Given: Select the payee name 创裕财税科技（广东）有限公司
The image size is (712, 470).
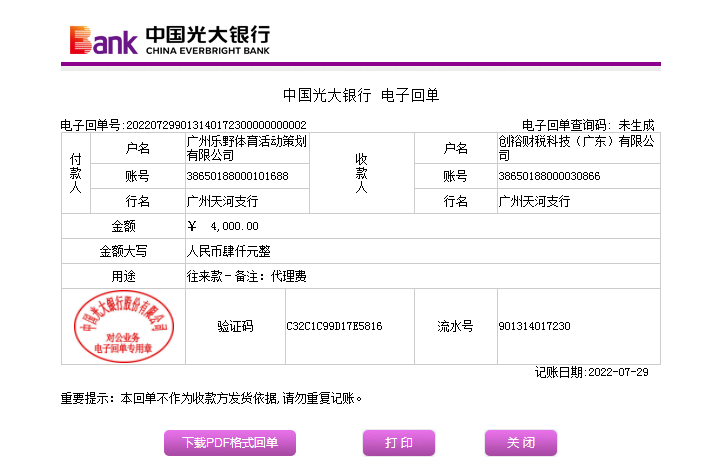Looking at the screenshot, I should coord(577,148).
